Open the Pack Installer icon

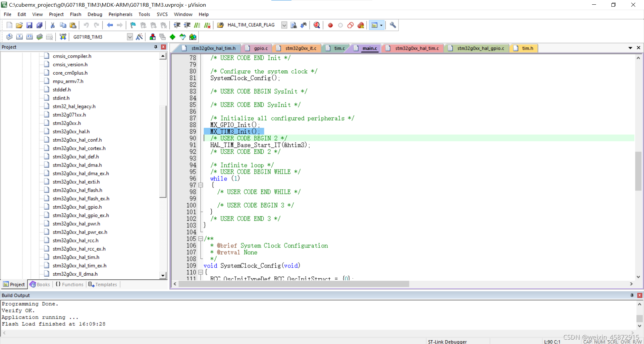pyautogui.click(x=193, y=37)
